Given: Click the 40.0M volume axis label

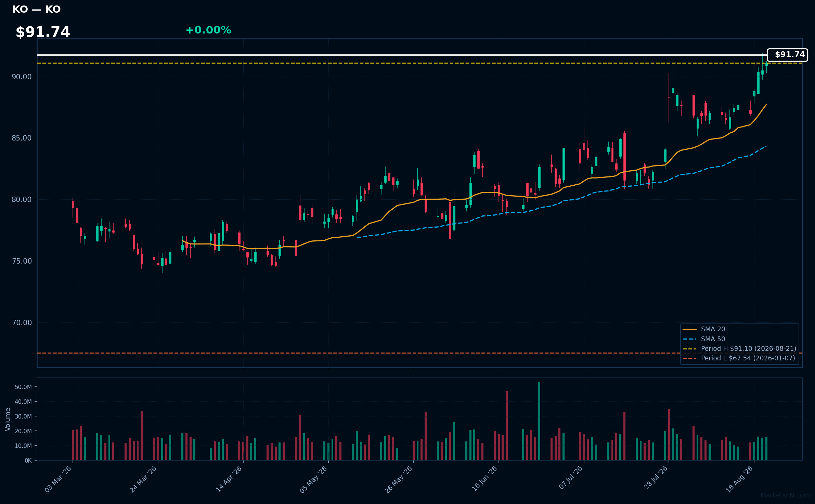Looking at the screenshot, I should coord(23,402).
